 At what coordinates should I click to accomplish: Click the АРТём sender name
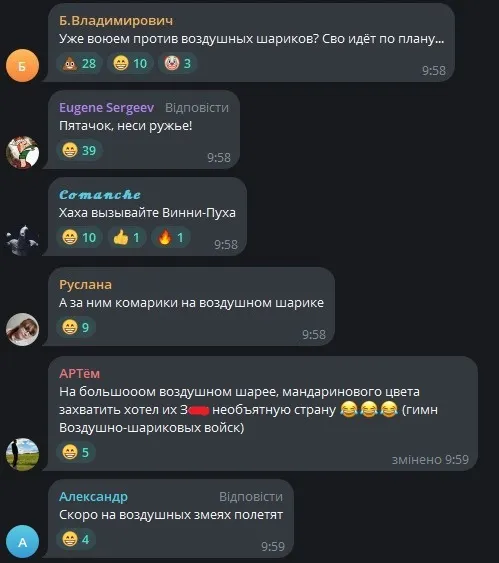(79, 373)
